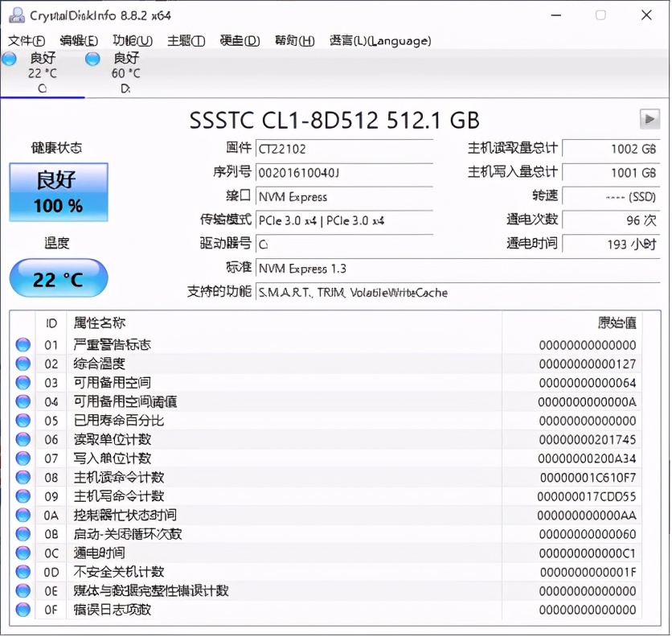Click the status icon for attribute 0F
Image resolution: width=672 pixels, height=637 pixels.
click(x=23, y=610)
